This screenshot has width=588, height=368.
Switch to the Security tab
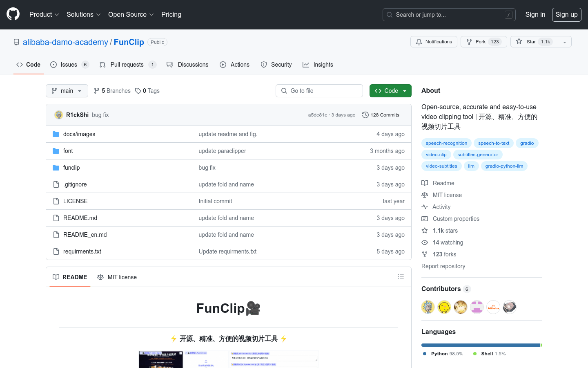tap(276, 65)
